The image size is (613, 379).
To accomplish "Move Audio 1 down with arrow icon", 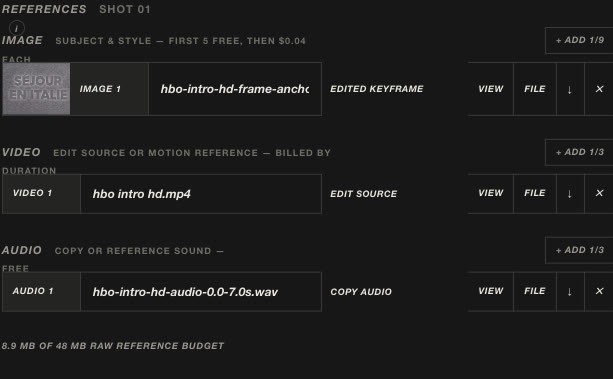I will point(570,291).
